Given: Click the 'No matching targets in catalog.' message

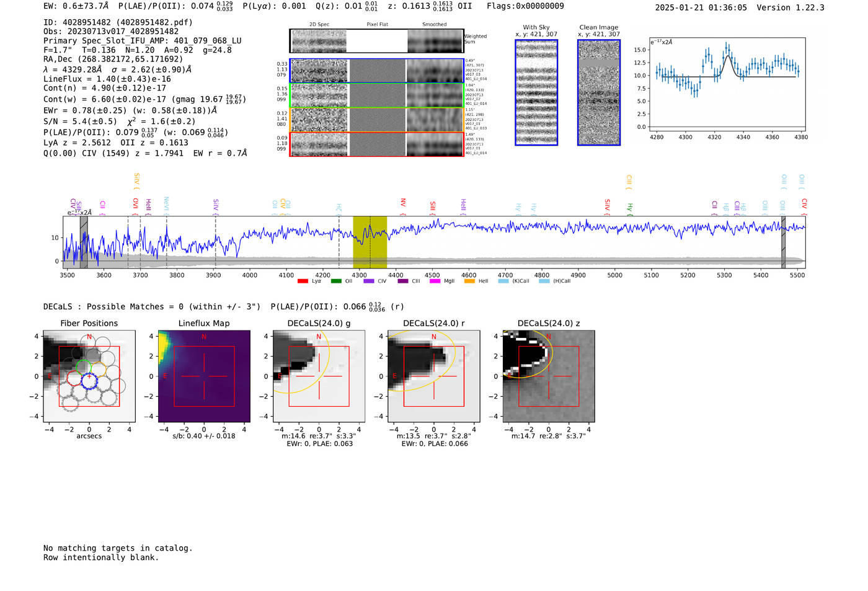Looking at the screenshot, I should coord(118,548).
